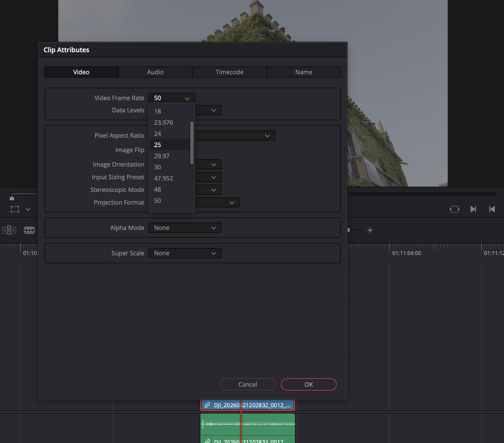Click the timeline zoom slider handle
Screen dimensions: 504x443
click(348, 230)
